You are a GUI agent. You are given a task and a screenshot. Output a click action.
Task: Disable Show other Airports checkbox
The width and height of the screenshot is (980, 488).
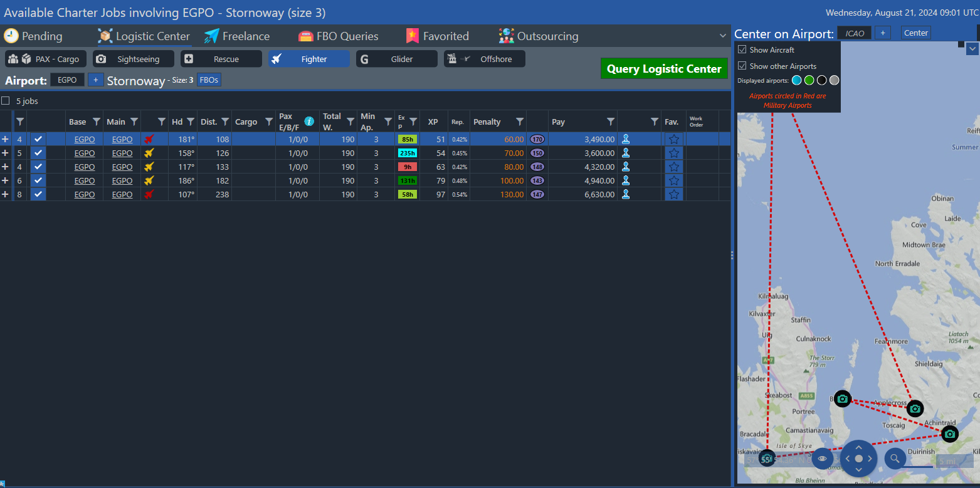click(x=742, y=66)
